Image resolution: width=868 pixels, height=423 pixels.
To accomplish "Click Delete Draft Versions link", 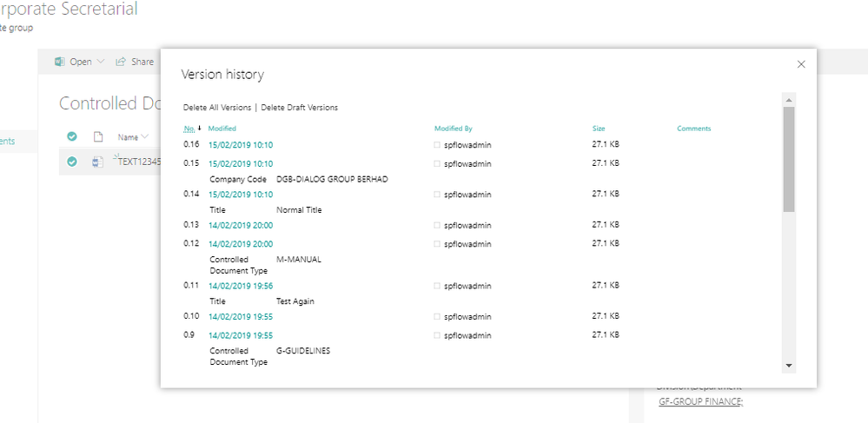I will tap(300, 108).
